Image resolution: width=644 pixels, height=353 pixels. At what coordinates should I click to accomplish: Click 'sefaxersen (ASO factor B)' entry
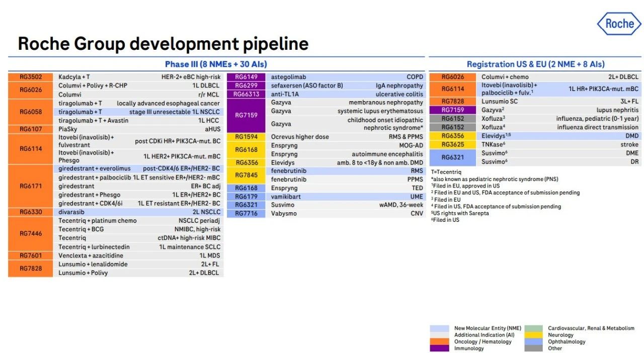307,85
